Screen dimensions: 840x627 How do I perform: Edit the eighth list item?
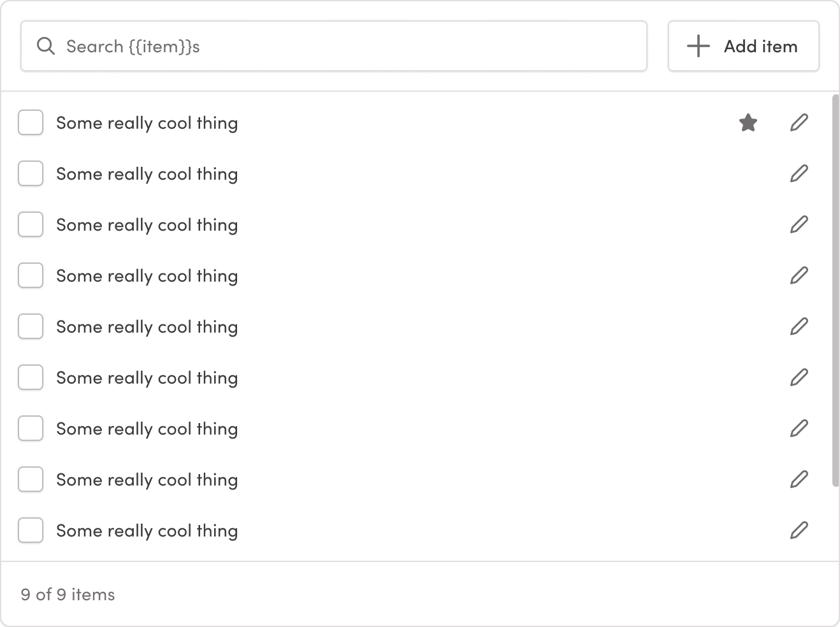point(799,479)
